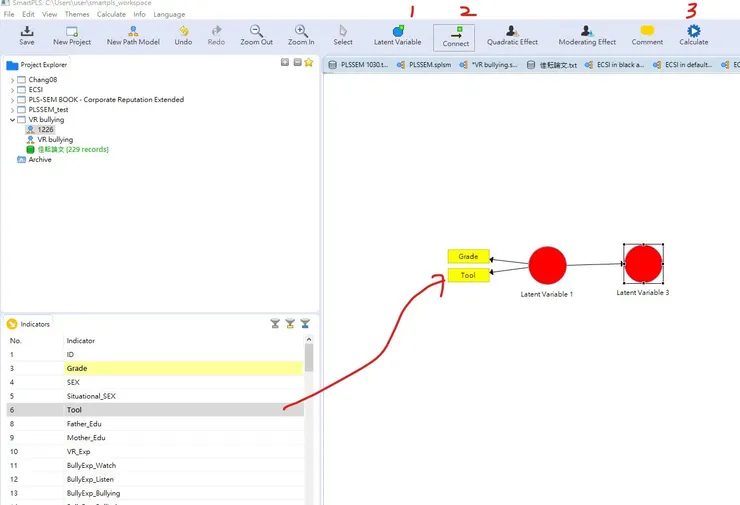The height and width of the screenshot is (505, 740).
Task: Select Latent Variable 1 circle
Action: click(x=547, y=265)
